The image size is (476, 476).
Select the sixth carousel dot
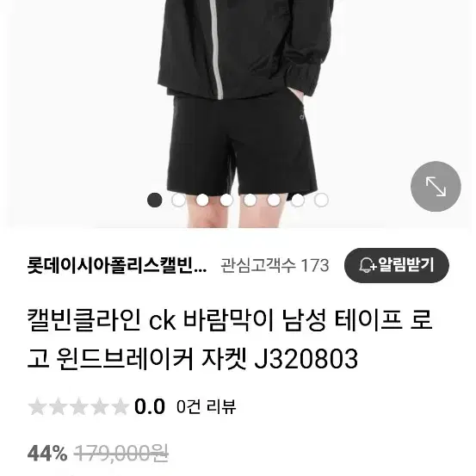(274, 200)
